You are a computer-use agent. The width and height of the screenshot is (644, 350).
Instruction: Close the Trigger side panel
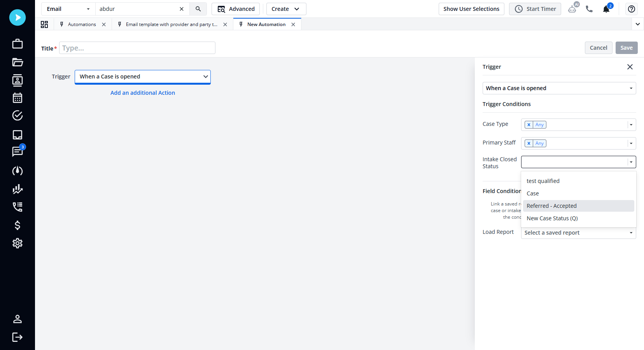click(x=630, y=67)
